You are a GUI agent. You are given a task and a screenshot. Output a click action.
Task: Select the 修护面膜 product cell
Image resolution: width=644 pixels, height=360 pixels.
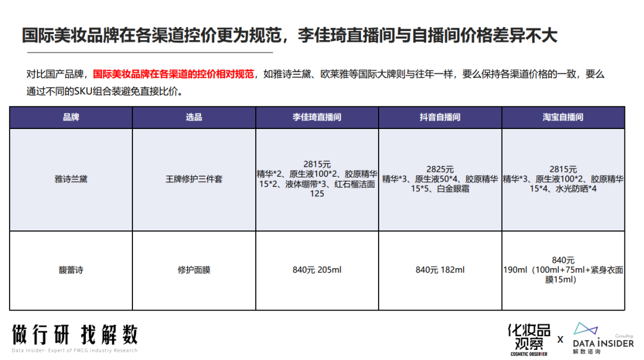point(194,270)
